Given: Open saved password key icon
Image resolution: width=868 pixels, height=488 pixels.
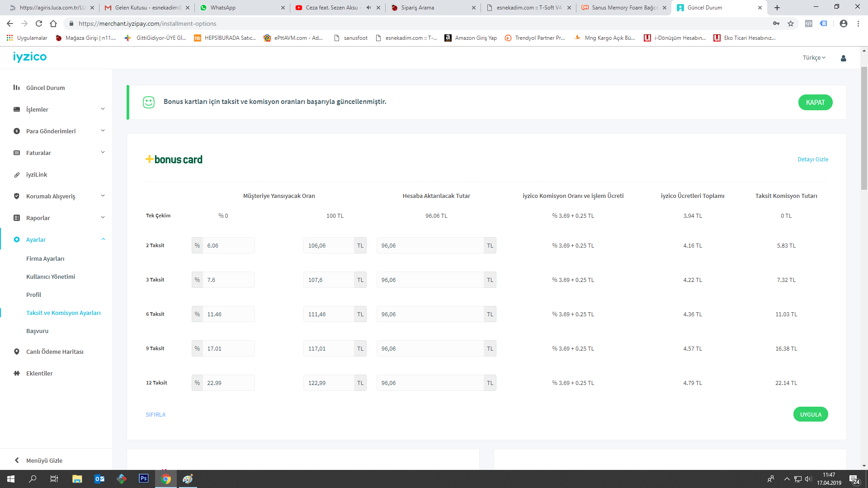Looking at the screenshot, I should coord(776,23).
